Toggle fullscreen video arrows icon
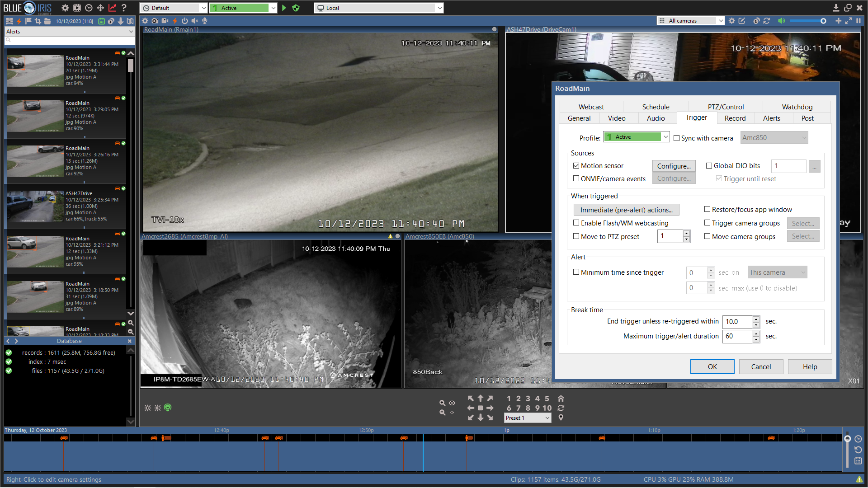Viewport: 868px width, 488px height. click(x=848, y=21)
